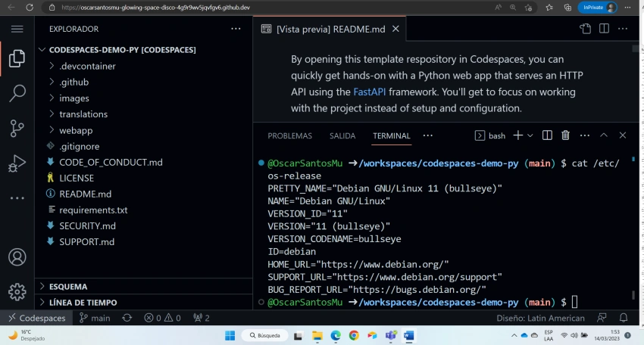644x345 pixels.
Task: Open the hamburger application menu
Action: pyautogui.click(x=17, y=29)
